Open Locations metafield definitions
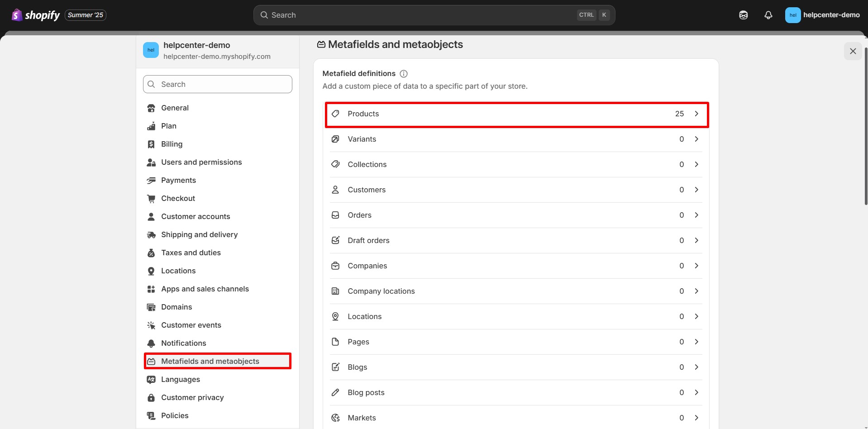 (x=516, y=317)
